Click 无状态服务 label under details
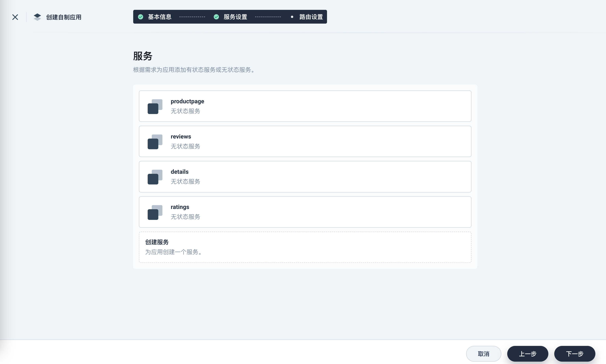Viewport: 606px width, 364px height. coord(185,182)
